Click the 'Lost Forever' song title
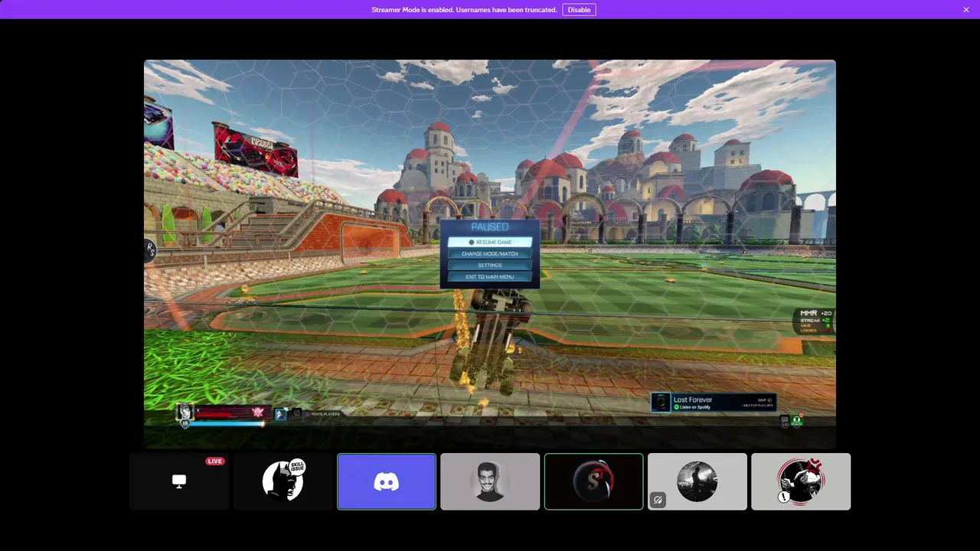The width and height of the screenshot is (980, 551). (693, 399)
